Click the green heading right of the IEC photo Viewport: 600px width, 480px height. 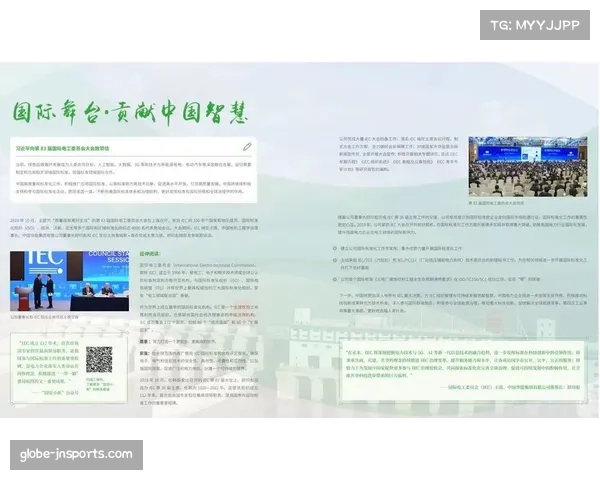tap(150, 254)
